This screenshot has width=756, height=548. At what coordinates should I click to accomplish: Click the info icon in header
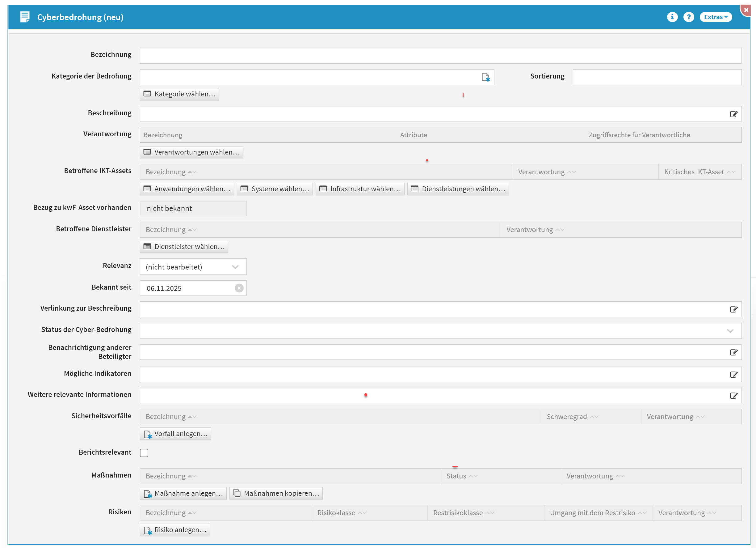point(672,17)
